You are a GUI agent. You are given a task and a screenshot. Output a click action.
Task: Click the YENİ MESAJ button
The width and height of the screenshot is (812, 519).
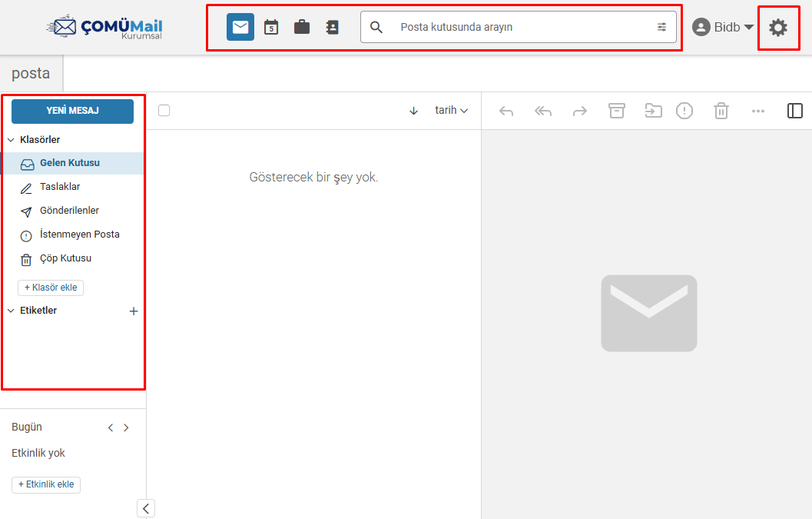(72, 111)
